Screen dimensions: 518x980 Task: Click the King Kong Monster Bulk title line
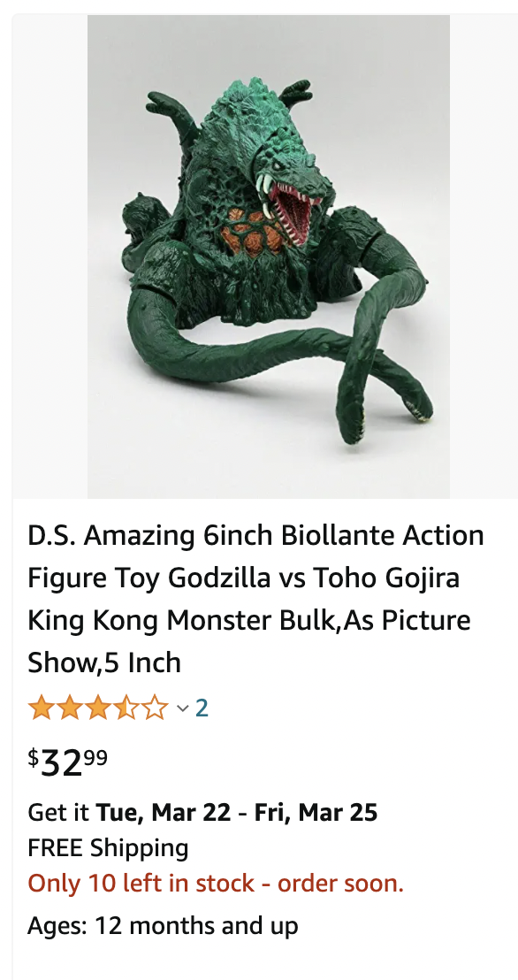point(249,620)
